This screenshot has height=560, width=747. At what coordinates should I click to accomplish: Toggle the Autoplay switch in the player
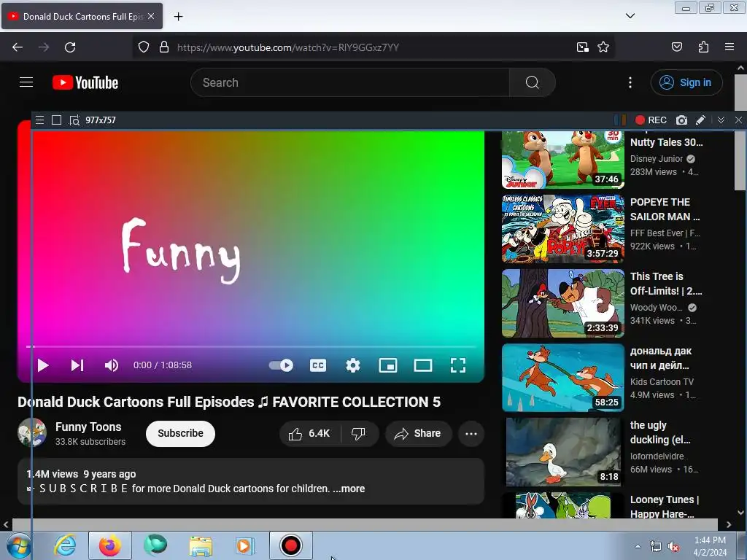[281, 365]
